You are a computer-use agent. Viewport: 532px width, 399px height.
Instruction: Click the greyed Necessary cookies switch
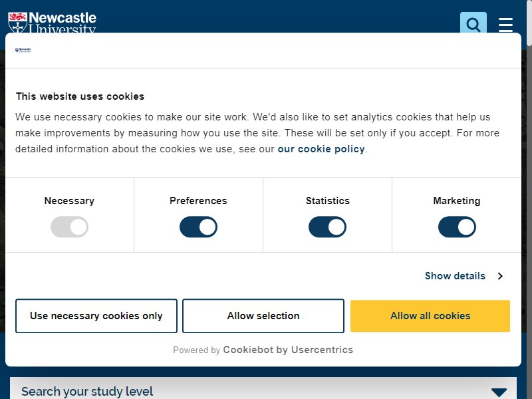70,227
